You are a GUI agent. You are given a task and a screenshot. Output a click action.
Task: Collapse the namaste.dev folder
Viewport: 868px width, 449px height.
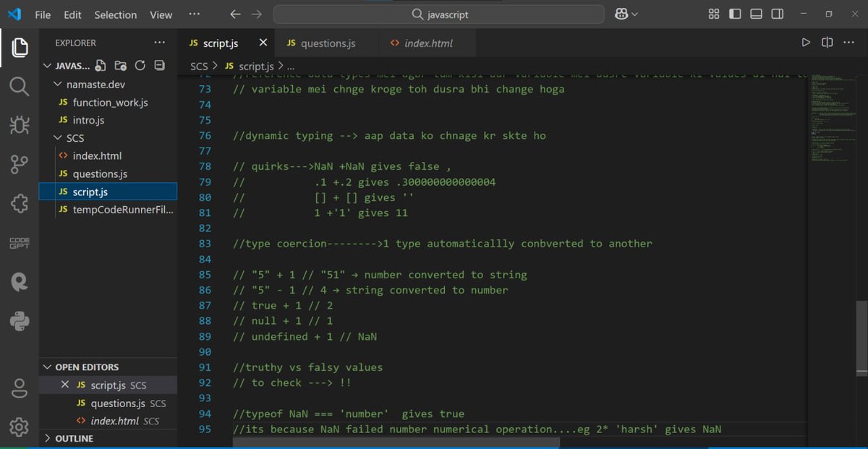(59, 84)
